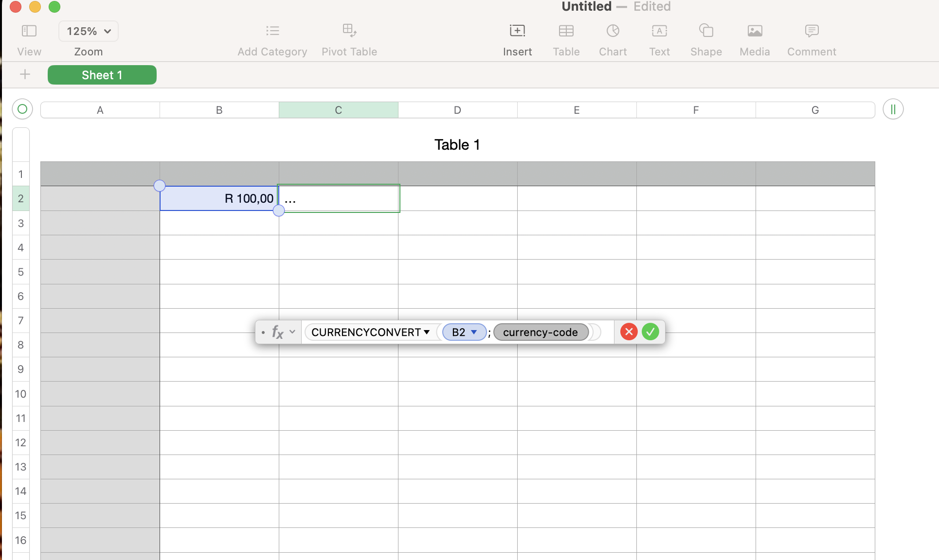Image resolution: width=939 pixels, height=560 pixels.
Task: Expand the fx function chevron
Action: tap(292, 332)
